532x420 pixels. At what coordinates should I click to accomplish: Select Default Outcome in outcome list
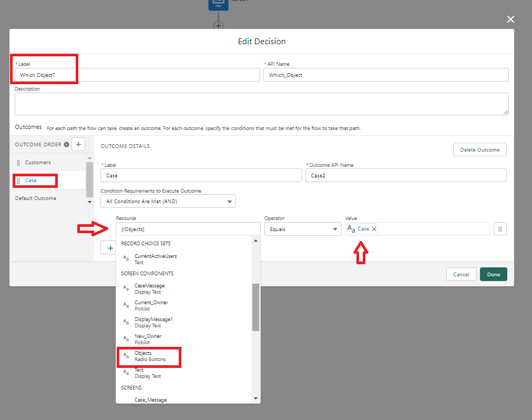click(x=36, y=198)
